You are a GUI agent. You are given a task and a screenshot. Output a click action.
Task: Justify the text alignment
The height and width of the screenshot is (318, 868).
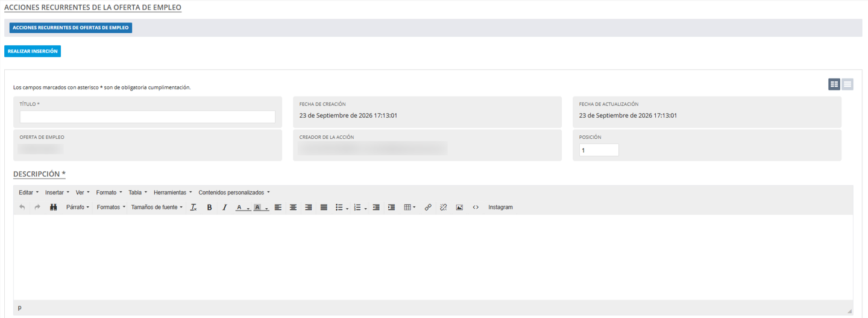point(324,207)
